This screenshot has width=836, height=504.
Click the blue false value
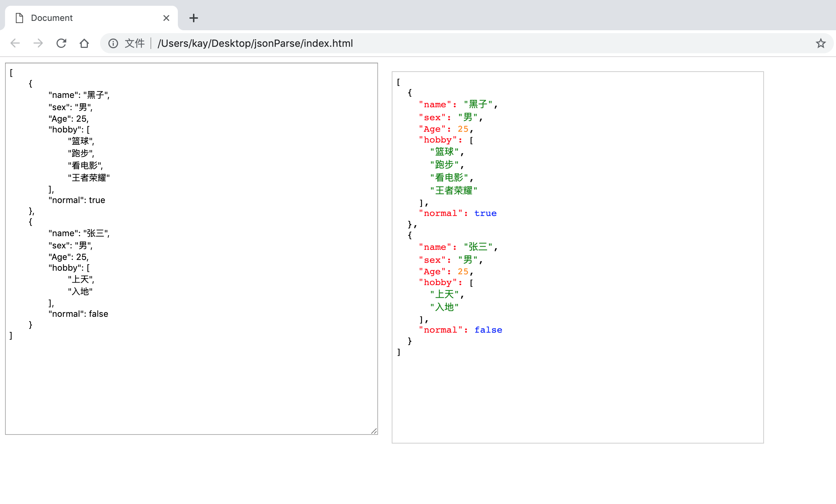(x=488, y=330)
